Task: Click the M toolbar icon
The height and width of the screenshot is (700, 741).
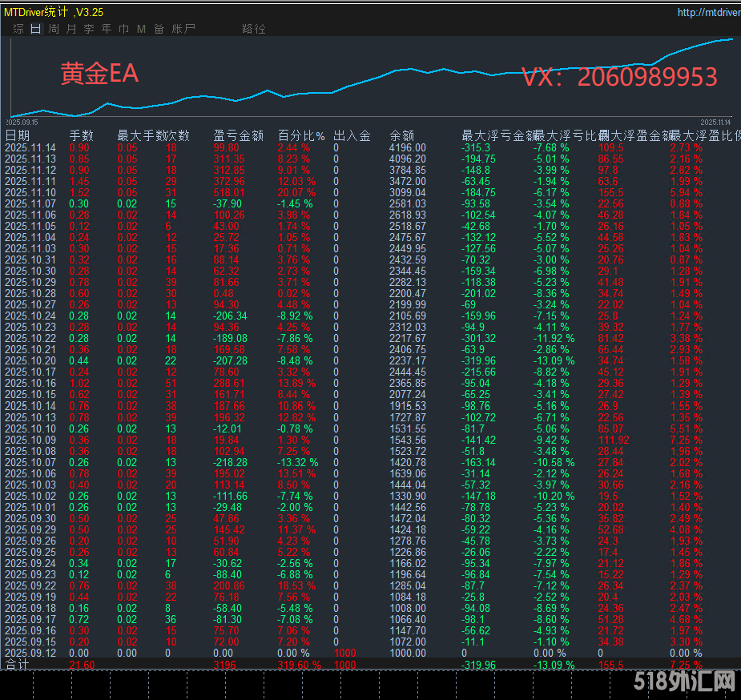Action: click(140, 28)
